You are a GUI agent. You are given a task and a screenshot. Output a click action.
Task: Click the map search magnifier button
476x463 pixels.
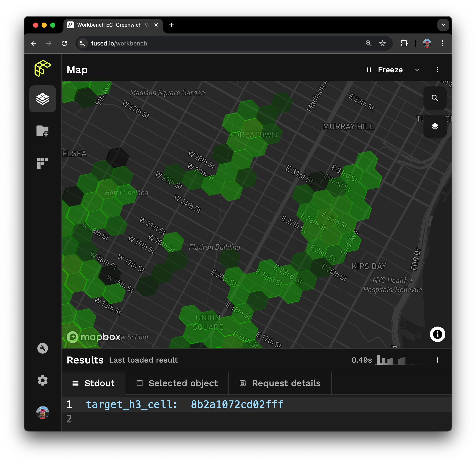435,98
